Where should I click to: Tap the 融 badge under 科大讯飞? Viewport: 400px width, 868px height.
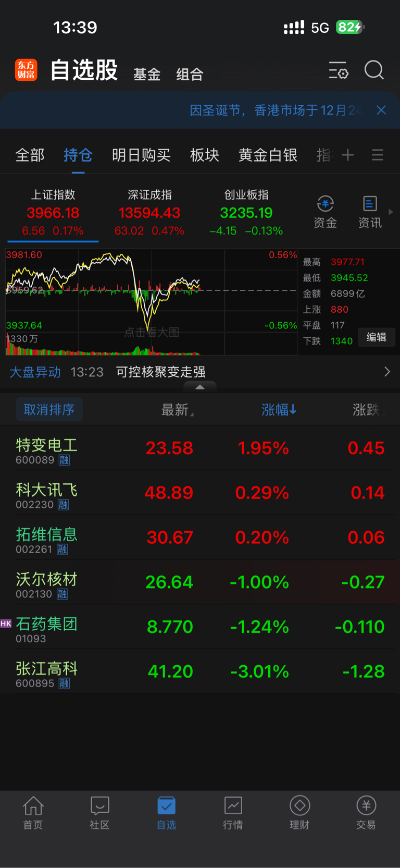coord(63,505)
